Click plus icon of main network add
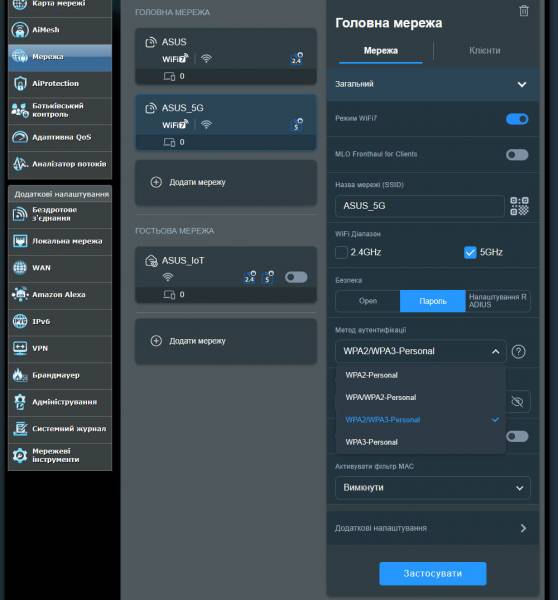The height and width of the screenshot is (600, 558). click(156, 182)
